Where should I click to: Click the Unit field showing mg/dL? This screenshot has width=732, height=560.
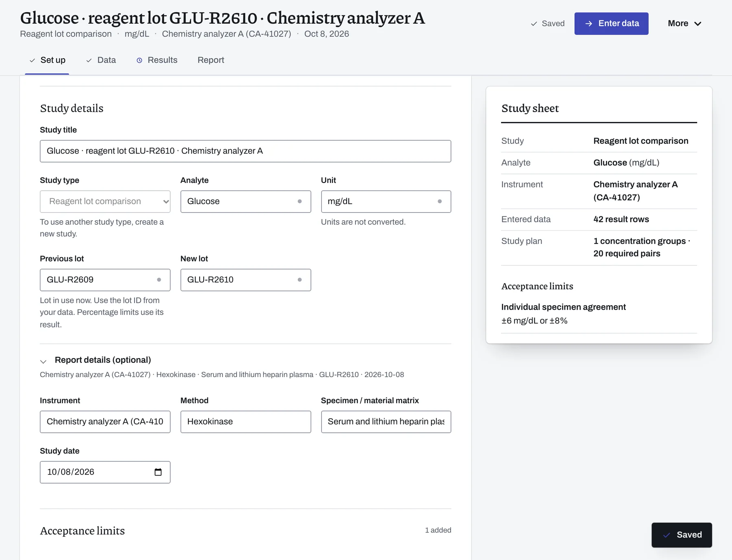pos(386,202)
